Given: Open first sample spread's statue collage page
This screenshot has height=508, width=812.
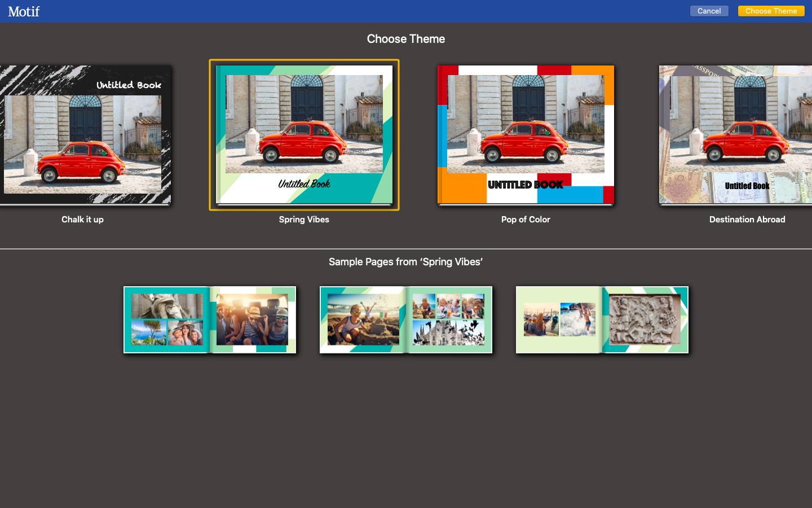Looking at the screenshot, I should click(x=167, y=319).
